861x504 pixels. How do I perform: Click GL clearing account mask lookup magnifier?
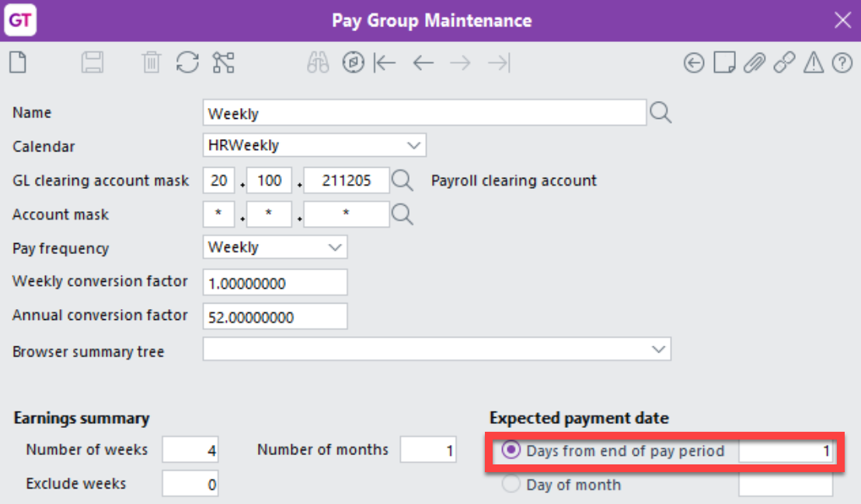[403, 181]
